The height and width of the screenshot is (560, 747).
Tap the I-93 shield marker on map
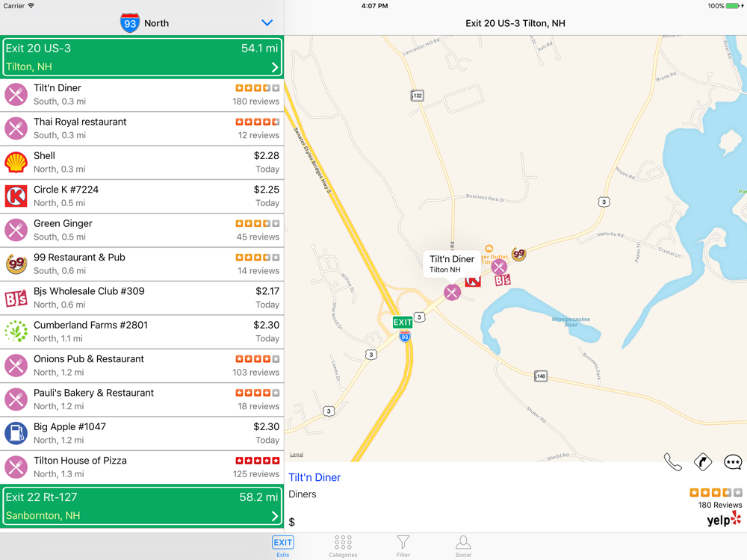click(404, 337)
